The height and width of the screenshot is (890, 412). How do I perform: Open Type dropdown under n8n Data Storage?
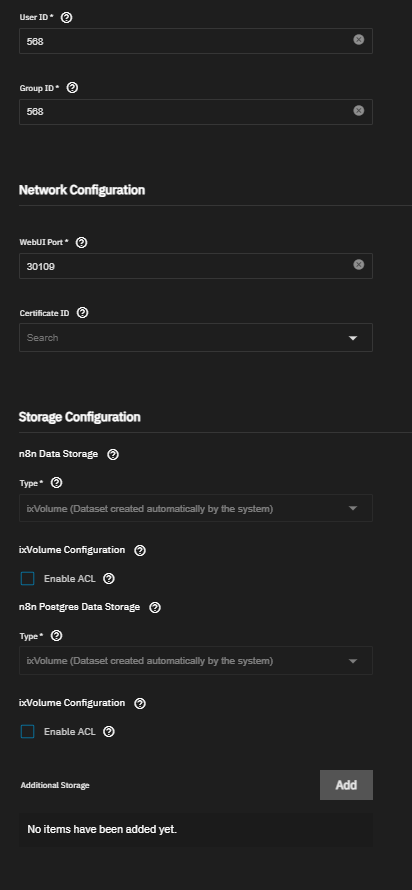pos(196,508)
